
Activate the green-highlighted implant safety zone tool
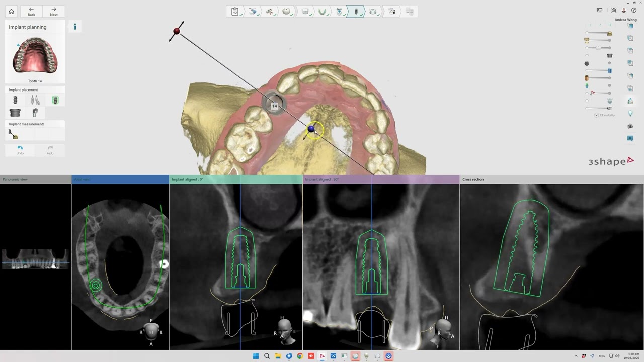tap(55, 100)
